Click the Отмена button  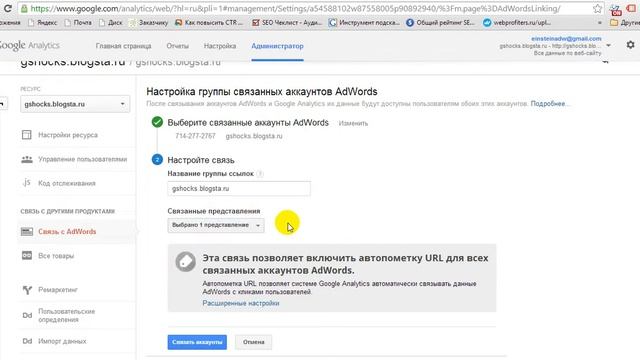253,342
